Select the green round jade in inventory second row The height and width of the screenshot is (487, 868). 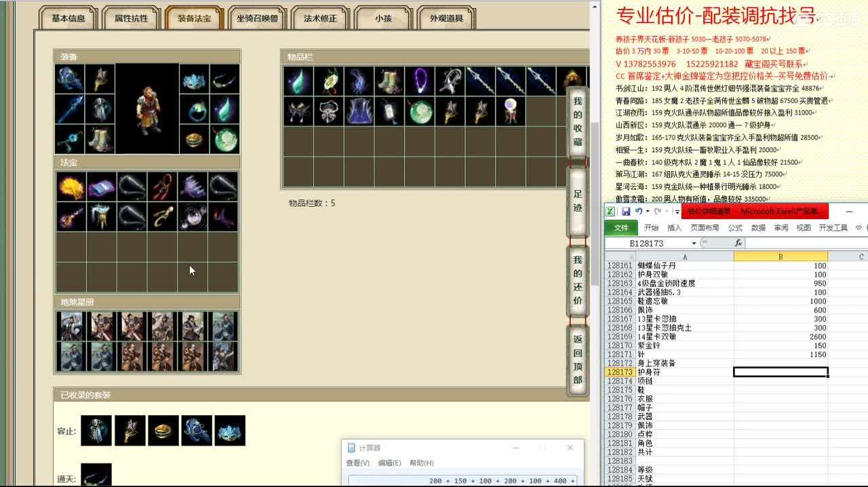[x=420, y=111]
